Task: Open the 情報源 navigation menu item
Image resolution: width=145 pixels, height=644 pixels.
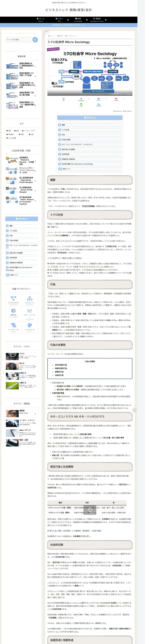Action: [x=97, y=20]
